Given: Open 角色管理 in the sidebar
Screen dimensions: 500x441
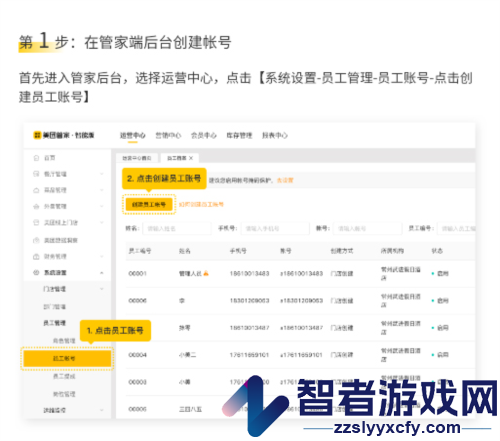Looking at the screenshot, I should pos(64,341).
